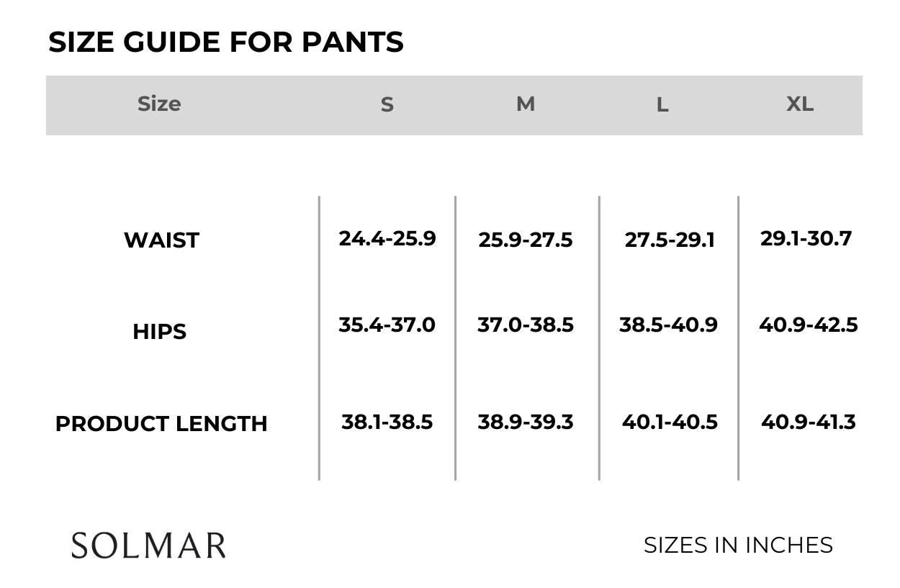This screenshot has height=588, width=900.
Task: Click the small waist value 24.4-25.9
Action: point(387,238)
